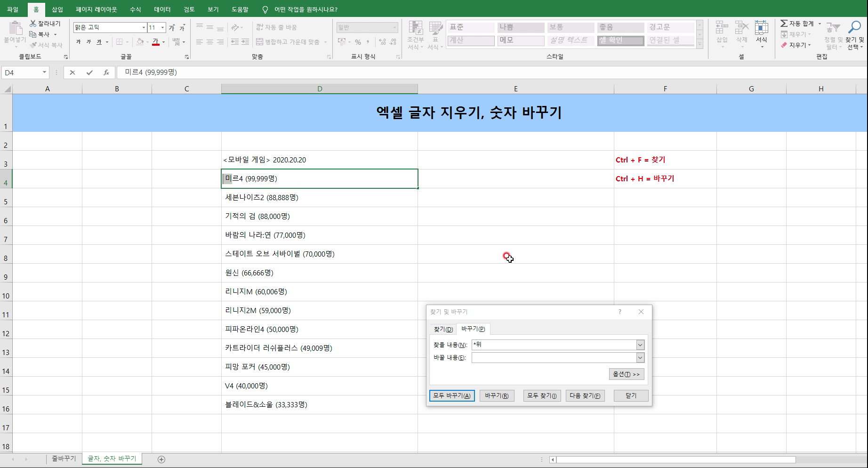Screen dimensions: 868x468
Task: Toggle bold formatting
Action: [78, 42]
